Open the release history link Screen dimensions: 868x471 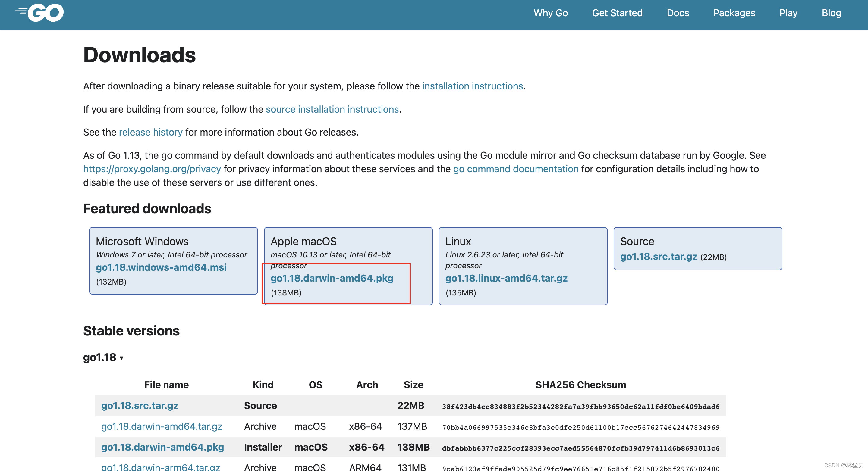tap(151, 132)
